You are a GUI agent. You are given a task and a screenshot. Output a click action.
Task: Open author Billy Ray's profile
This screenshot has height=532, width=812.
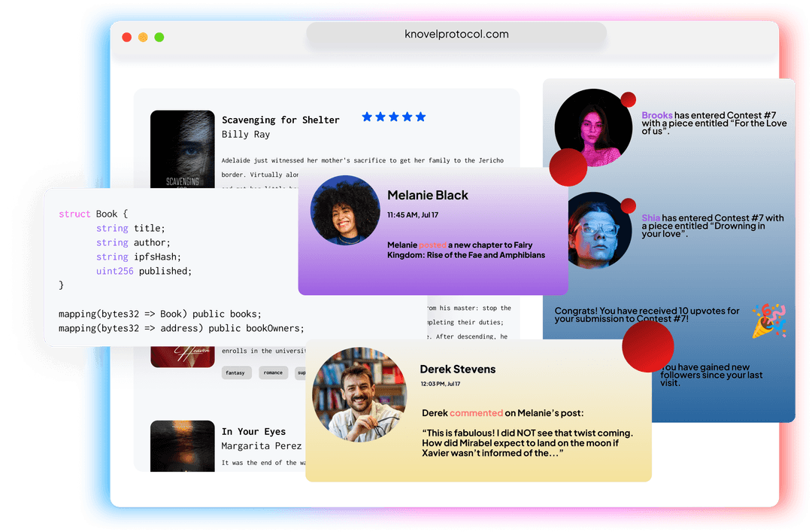tap(245, 135)
